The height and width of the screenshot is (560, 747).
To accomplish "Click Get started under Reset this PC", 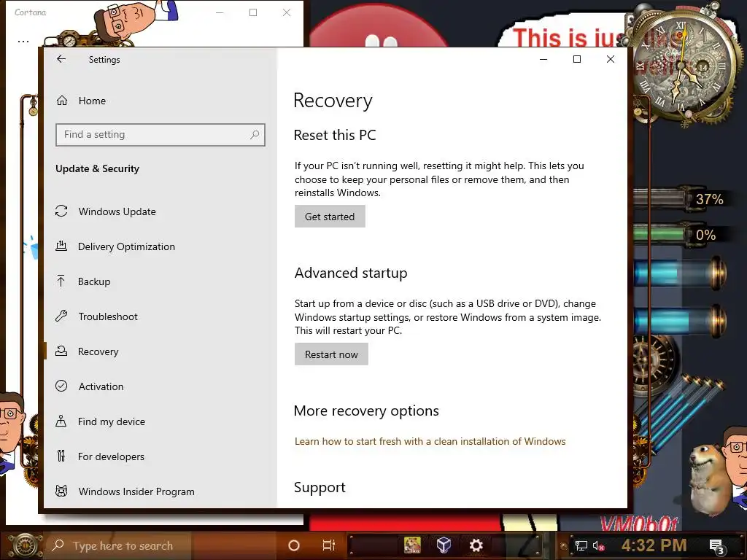I will click(x=330, y=217).
